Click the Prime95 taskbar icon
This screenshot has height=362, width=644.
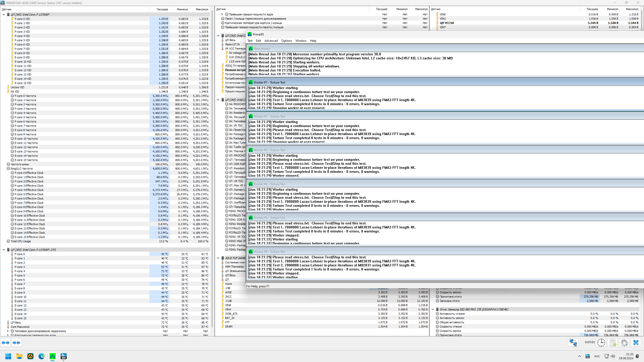tap(53, 356)
